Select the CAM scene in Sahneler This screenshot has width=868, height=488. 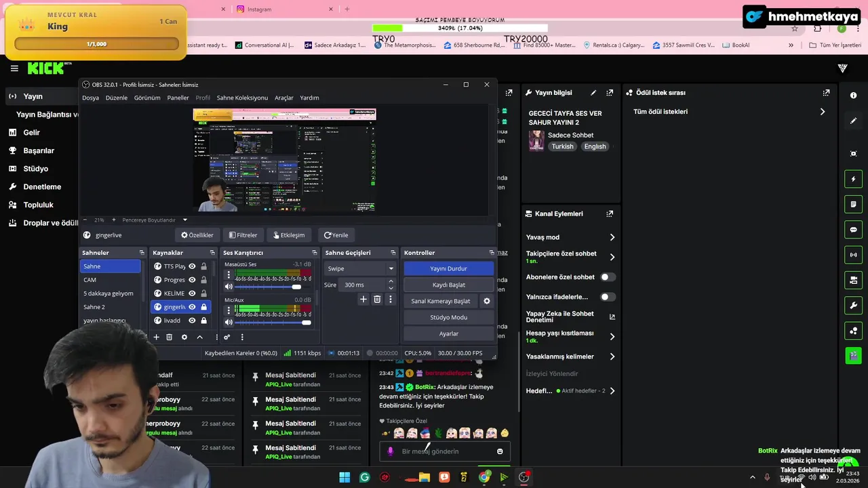111,280
